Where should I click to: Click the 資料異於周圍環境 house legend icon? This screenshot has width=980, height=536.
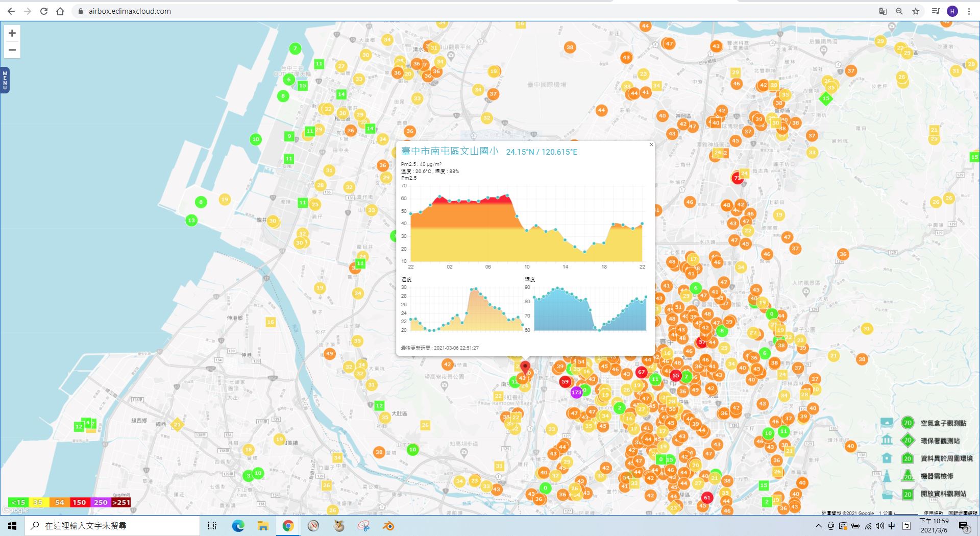887,458
